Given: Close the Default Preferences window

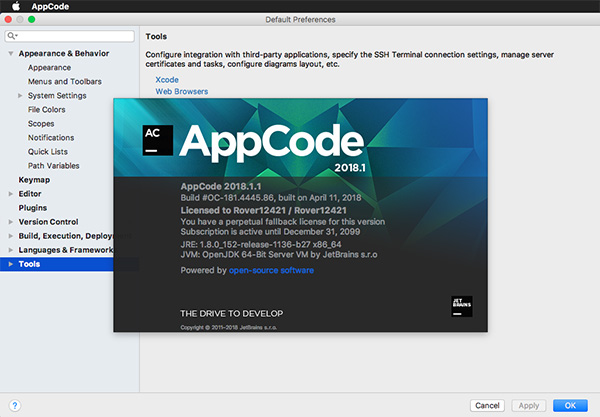Looking at the screenshot, I should tap(8, 20).
